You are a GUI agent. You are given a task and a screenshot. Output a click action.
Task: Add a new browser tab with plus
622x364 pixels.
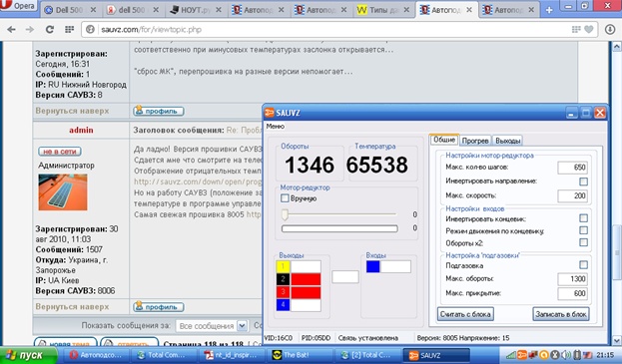[x=549, y=10]
